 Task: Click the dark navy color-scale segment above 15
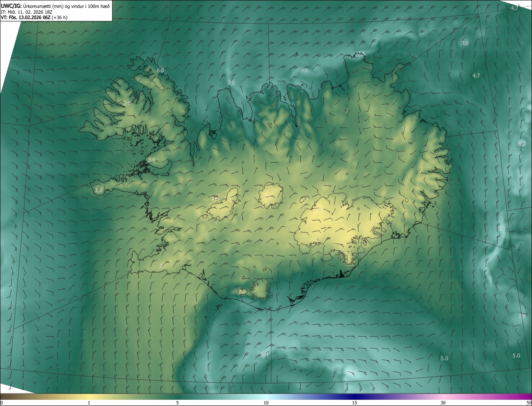(x=355, y=396)
